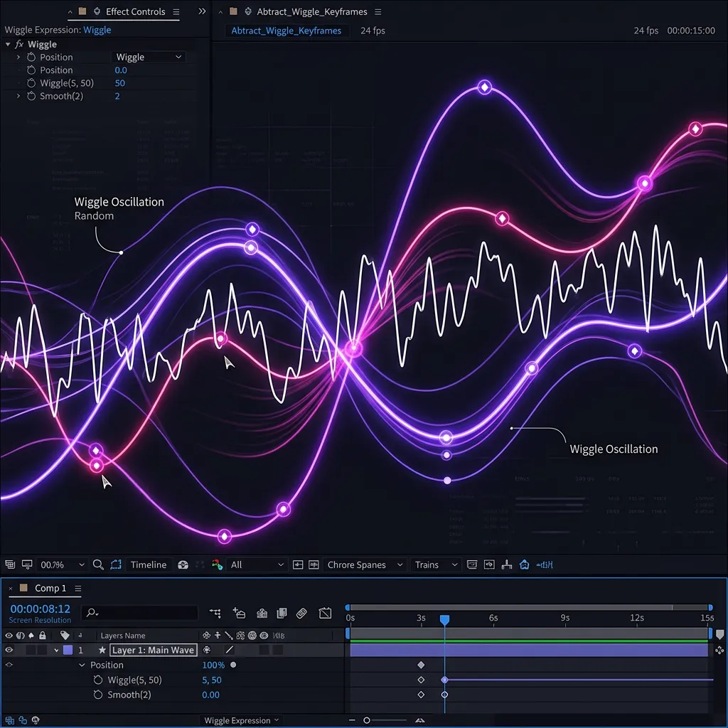Collapse the Wiggle effect group triangle
Screen dimensions: 728x728
(8, 44)
